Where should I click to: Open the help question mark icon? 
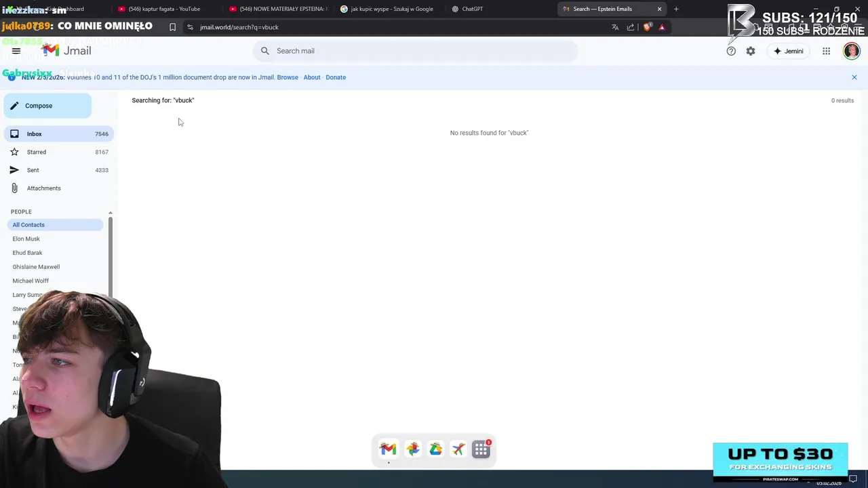coord(731,51)
